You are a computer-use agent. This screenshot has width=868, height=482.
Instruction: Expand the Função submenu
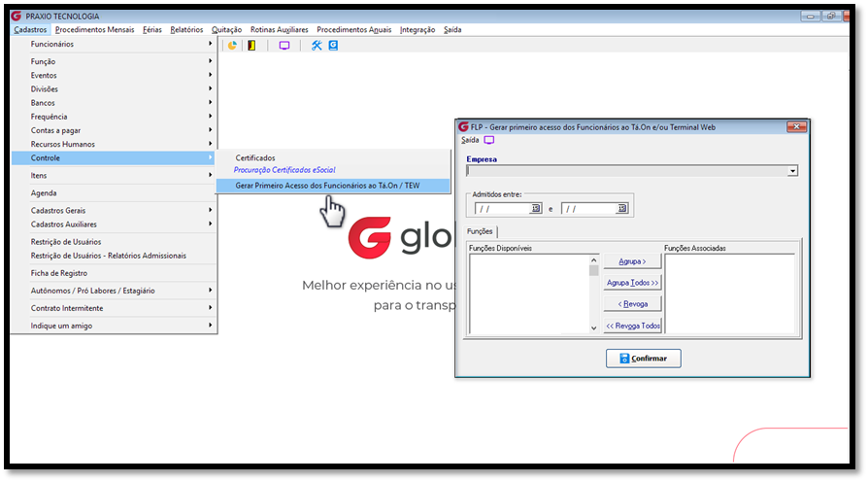click(x=211, y=61)
